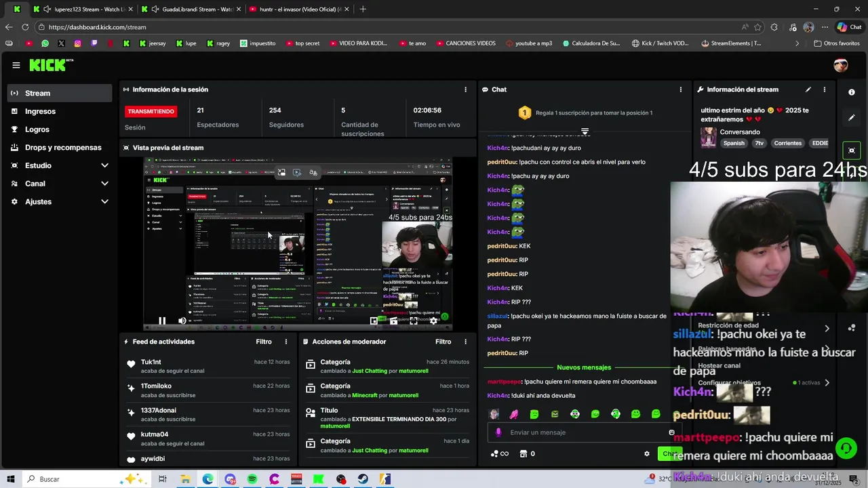Open File Explorer from the taskbar
This screenshot has width=868, height=488.
[185, 479]
